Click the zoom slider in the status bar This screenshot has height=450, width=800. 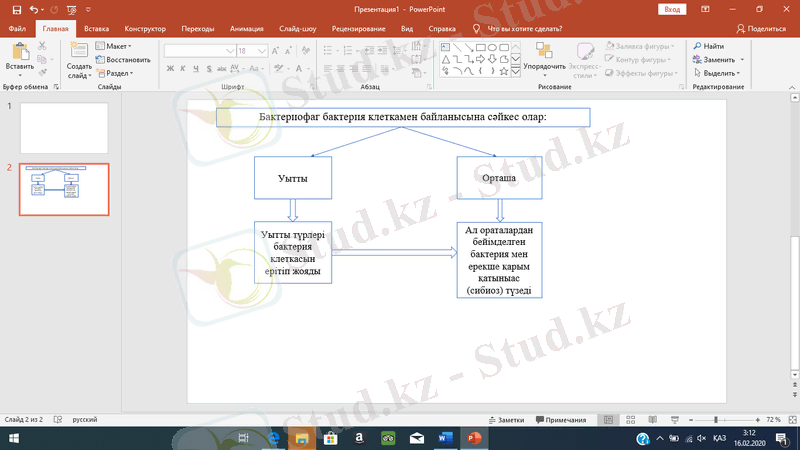pyautogui.click(x=715, y=420)
